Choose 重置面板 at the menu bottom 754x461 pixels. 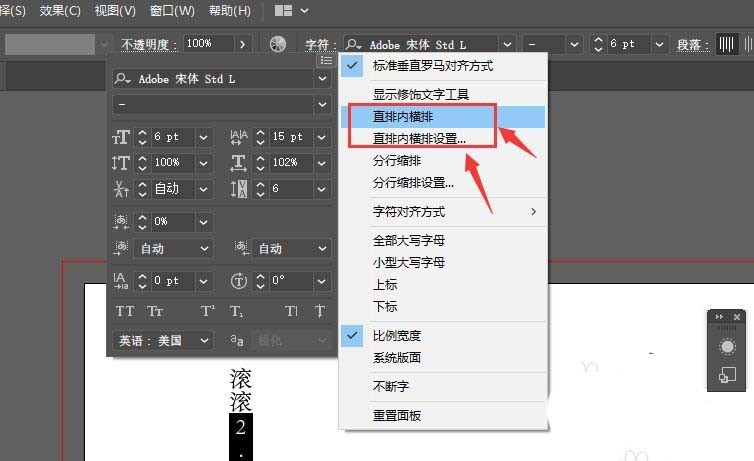(396, 415)
